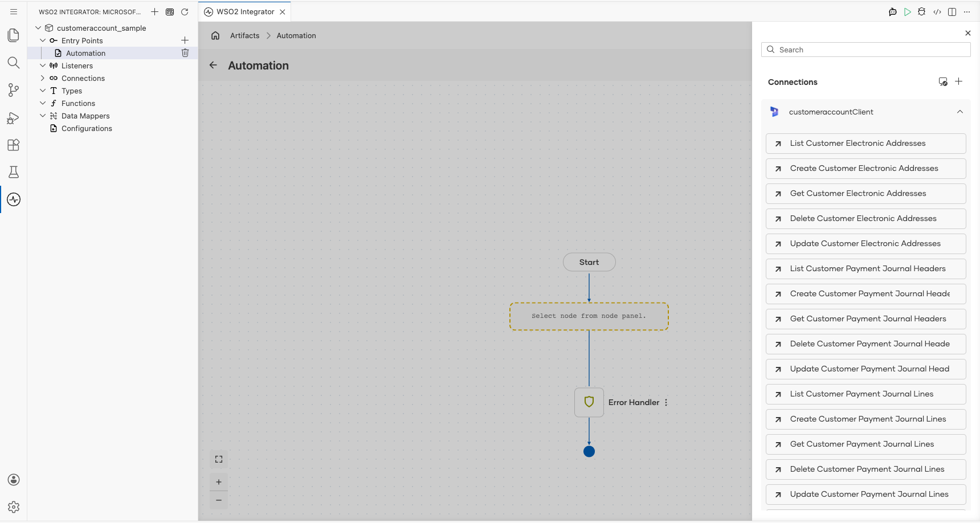980x523 pixels.
Task: Choose Get Customer Payment Journal Lines
Action: click(866, 444)
